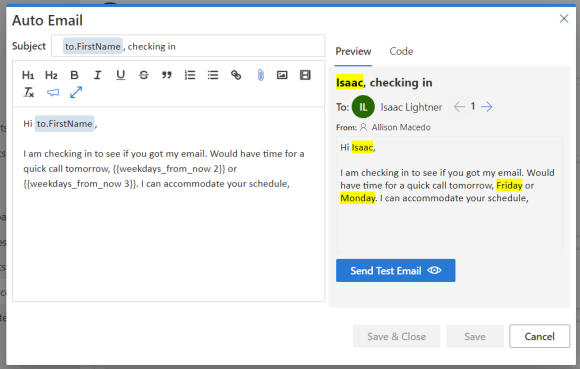Apply Heading 2 formatting
The width and height of the screenshot is (580, 369).
coord(51,75)
